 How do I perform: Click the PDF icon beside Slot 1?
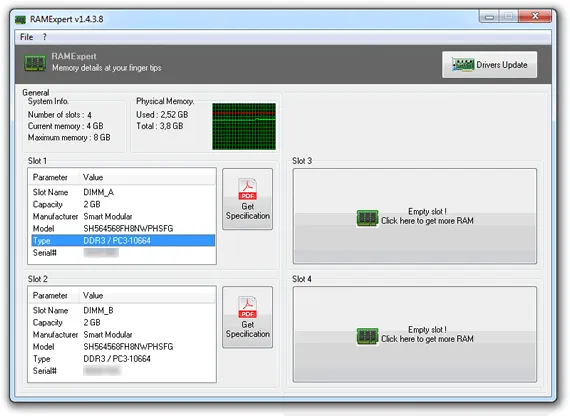(248, 189)
